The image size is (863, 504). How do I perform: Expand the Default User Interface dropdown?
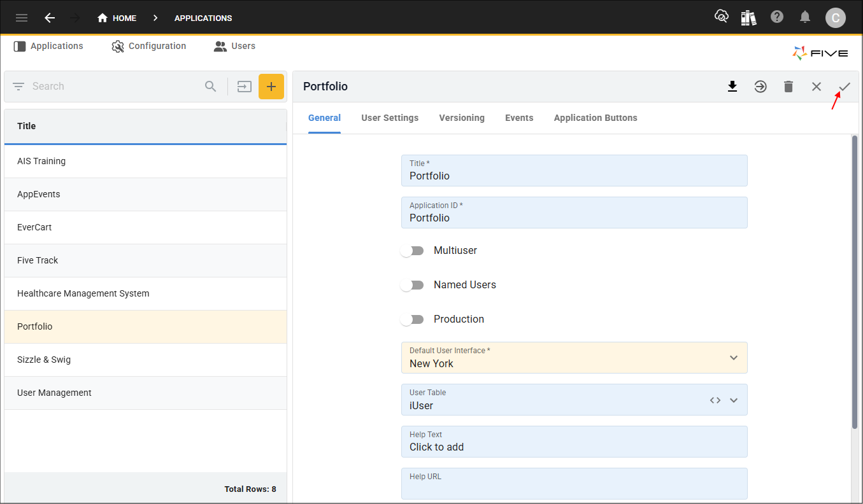click(x=734, y=358)
